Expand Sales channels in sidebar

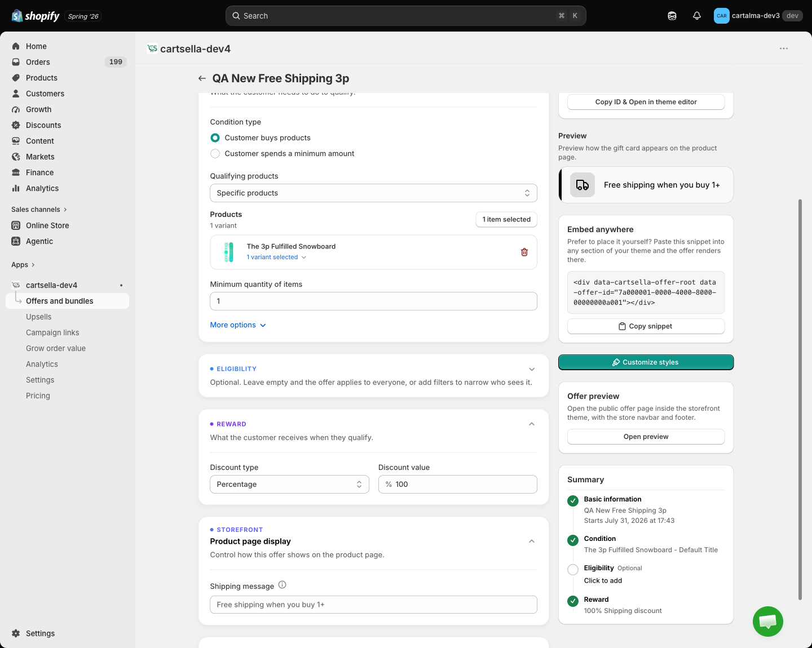[39, 210]
